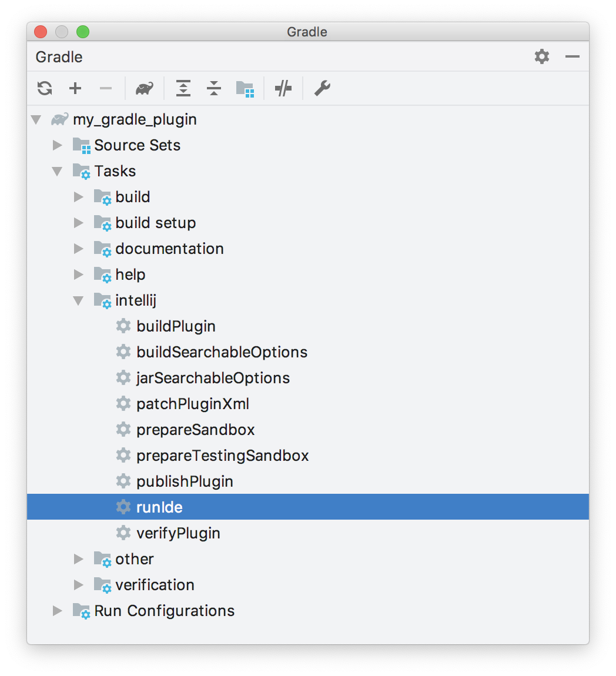
Task: Link a new Gradle project with plus icon
Action: (x=75, y=88)
